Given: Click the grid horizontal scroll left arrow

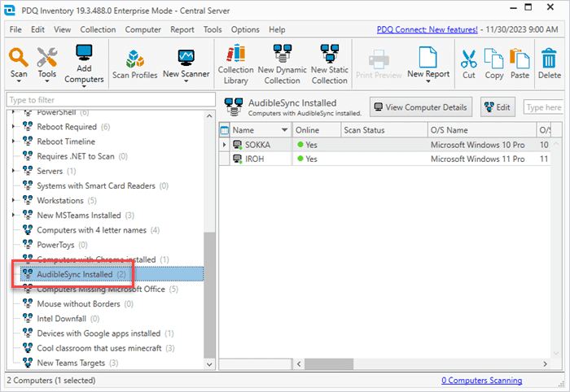Looking at the screenshot, I should click(299, 364).
